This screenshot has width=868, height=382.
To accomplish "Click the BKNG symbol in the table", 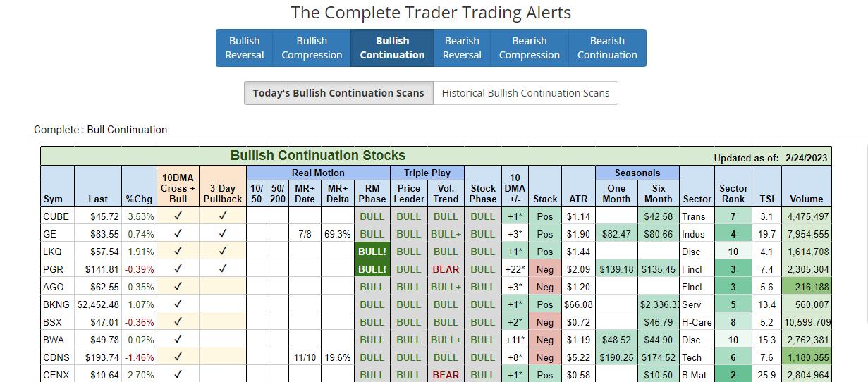I will tap(56, 304).
